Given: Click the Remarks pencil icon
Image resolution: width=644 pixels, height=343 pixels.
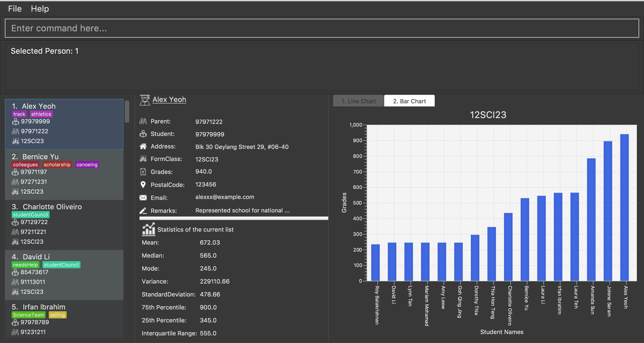Looking at the screenshot, I should (x=143, y=211).
